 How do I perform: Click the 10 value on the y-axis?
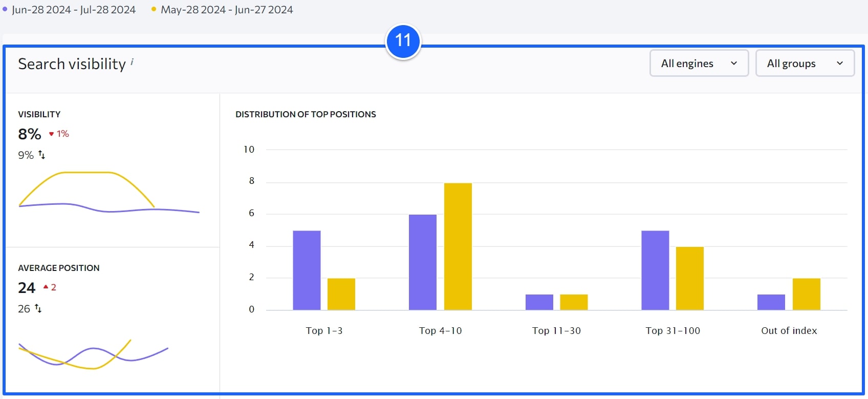(249, 150)
